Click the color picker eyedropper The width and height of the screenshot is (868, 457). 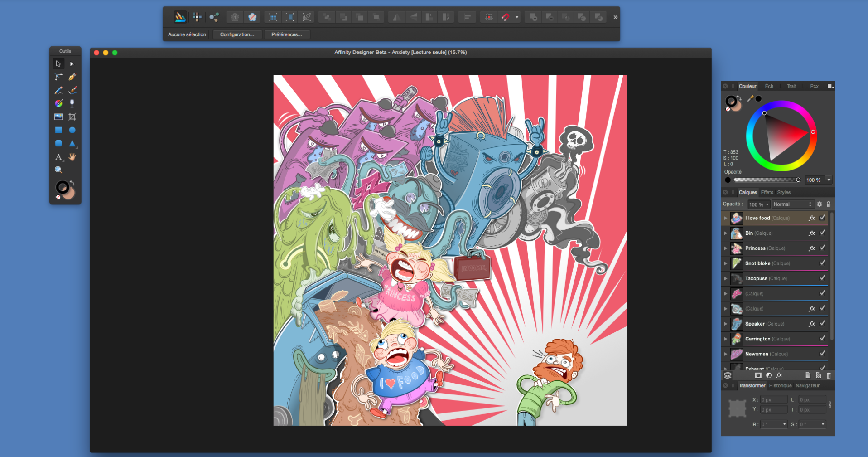[750, 98]
